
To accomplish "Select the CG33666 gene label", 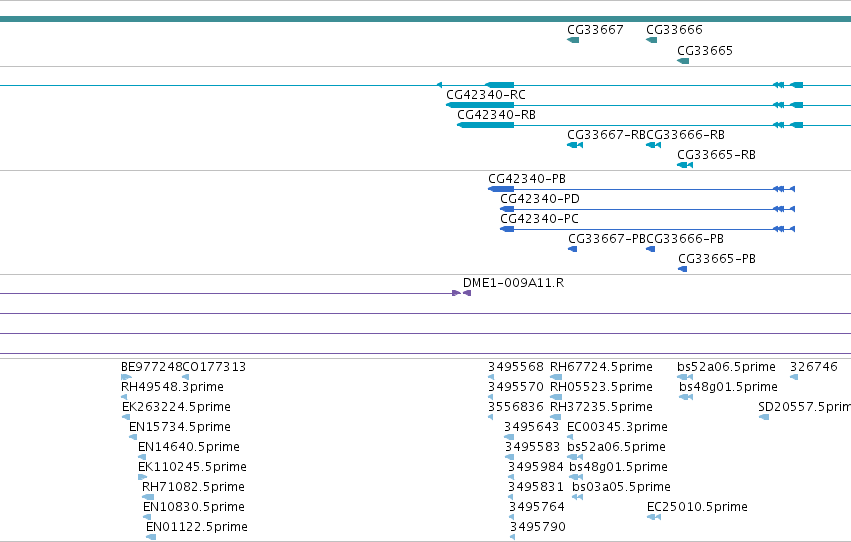I will [674, 30].
